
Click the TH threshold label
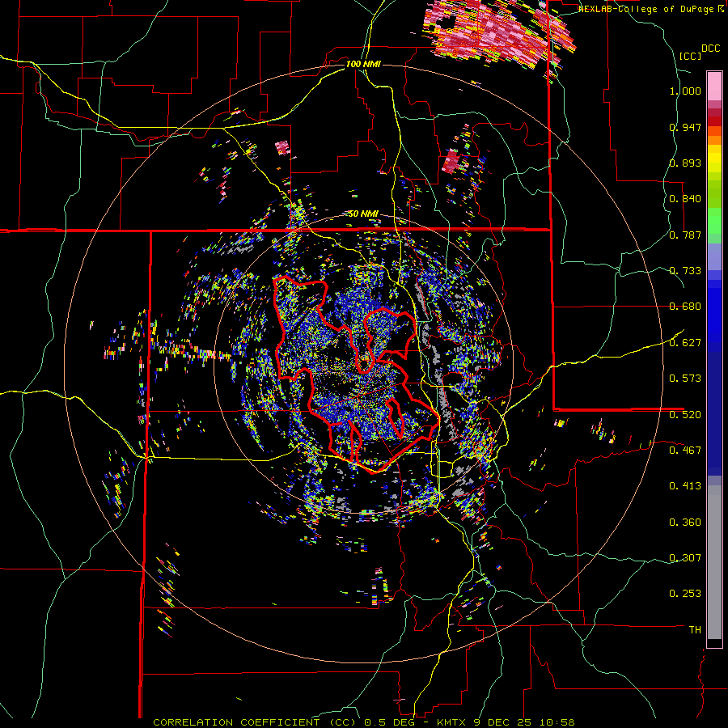(695, 630)
